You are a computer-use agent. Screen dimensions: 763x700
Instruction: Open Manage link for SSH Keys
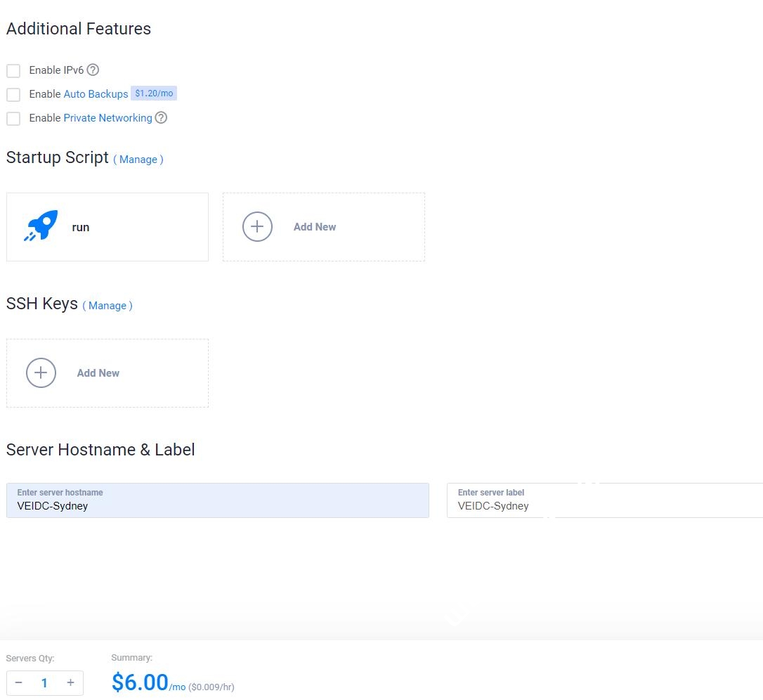tap(107, 306)
